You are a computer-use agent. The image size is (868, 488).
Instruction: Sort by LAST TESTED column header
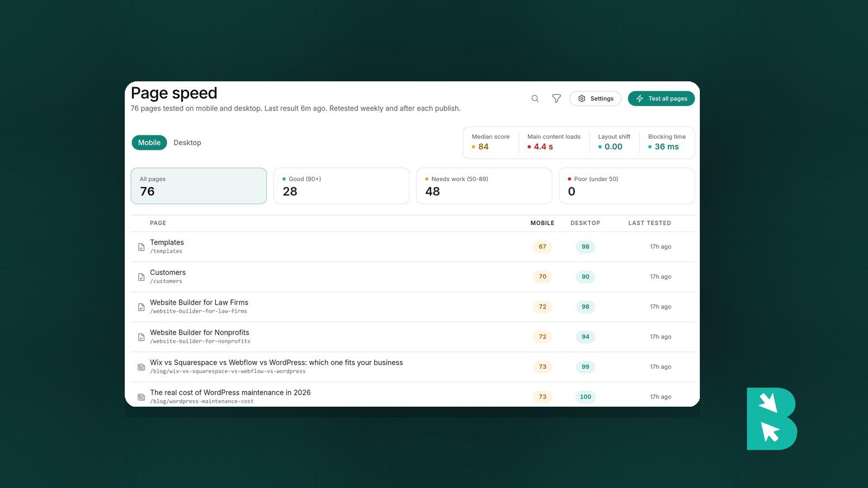click(x=649, y=223)
